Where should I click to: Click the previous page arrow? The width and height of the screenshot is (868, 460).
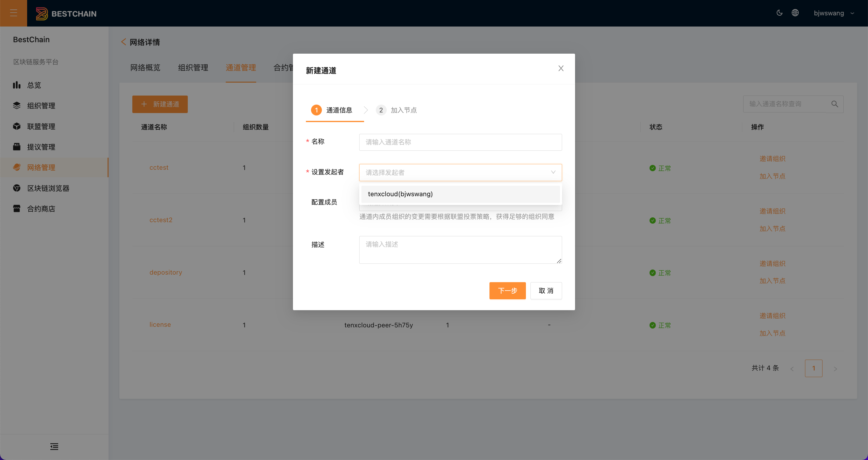(x=792, y=369)
